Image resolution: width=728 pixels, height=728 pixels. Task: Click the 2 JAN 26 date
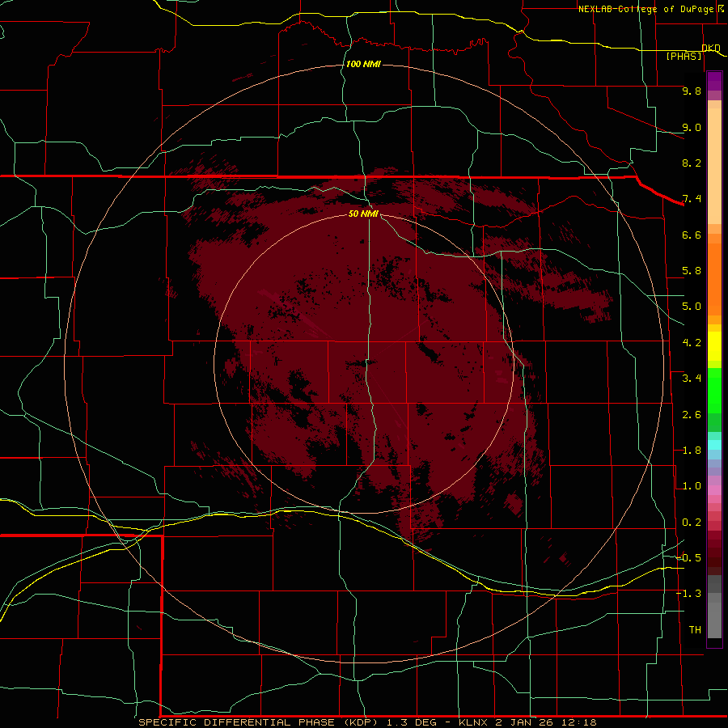pyautogui.click(x=525, y=722)
